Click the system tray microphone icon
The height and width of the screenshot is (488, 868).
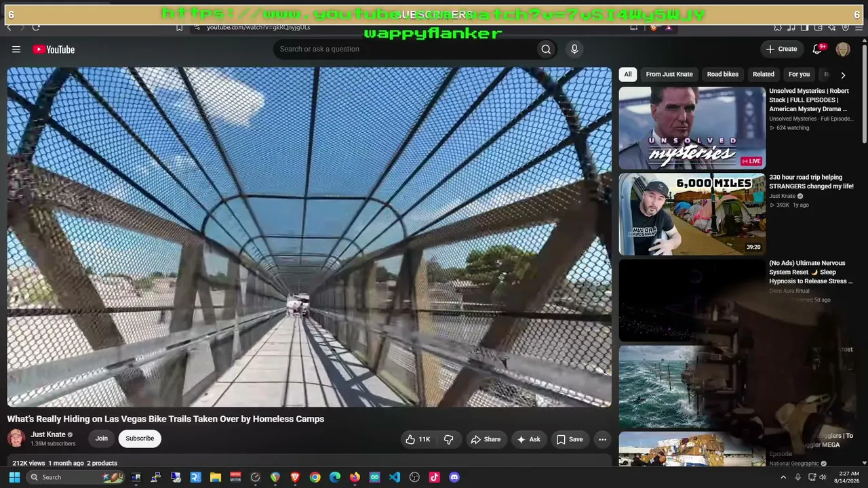coord(797,477)
